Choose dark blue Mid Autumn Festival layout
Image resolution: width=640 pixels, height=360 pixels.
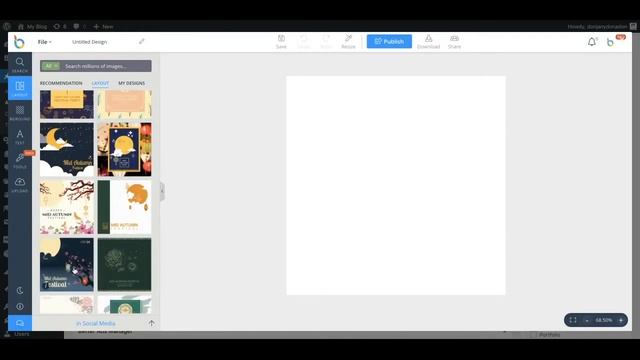click(67, 264)
